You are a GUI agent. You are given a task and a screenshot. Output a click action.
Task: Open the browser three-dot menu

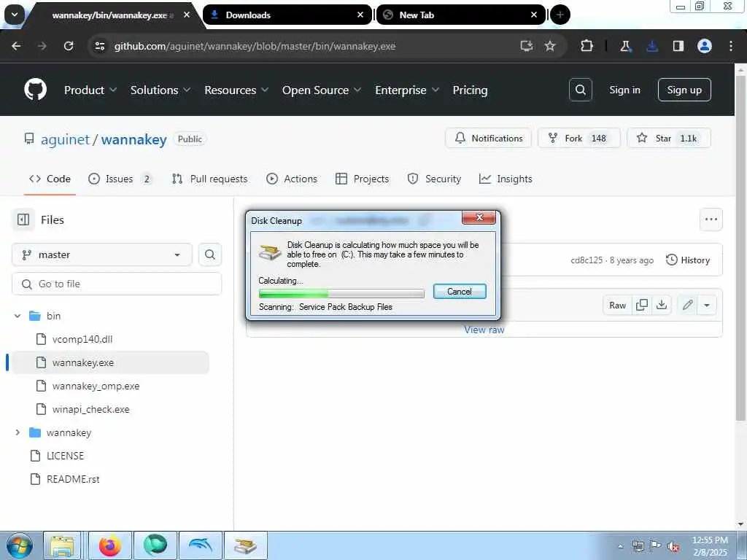[731, 46]
